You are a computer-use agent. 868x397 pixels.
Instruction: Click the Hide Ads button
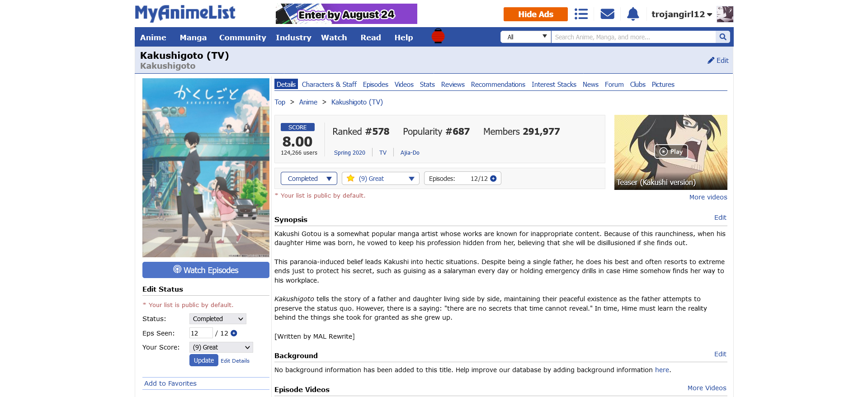point(536,14)
